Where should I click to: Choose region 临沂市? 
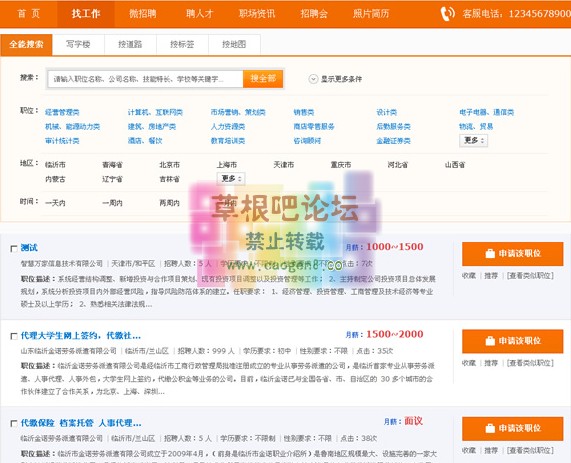55,165
